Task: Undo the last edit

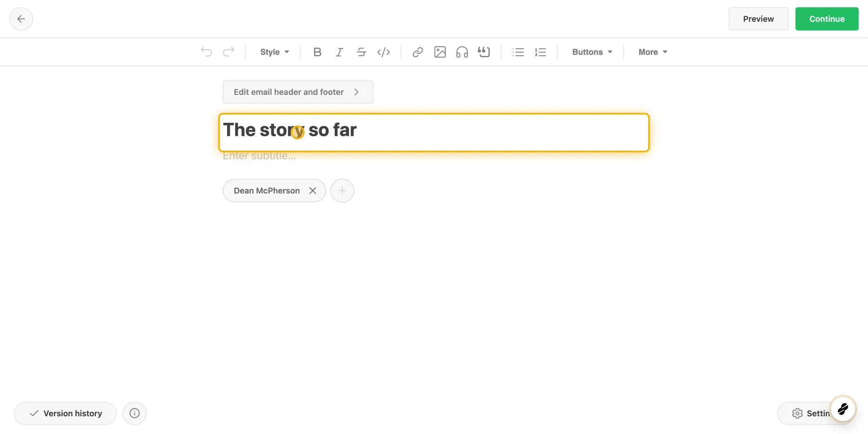Action: [x=207, y=52]
